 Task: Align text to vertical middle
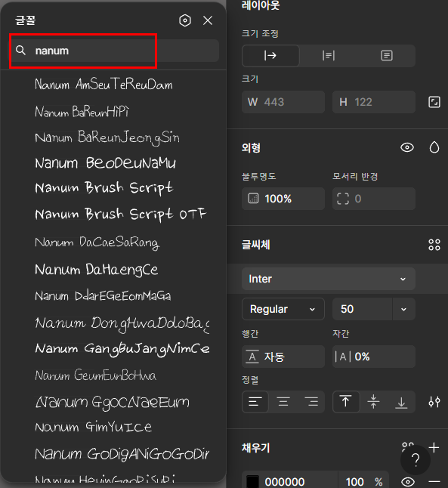pos(374,402)
